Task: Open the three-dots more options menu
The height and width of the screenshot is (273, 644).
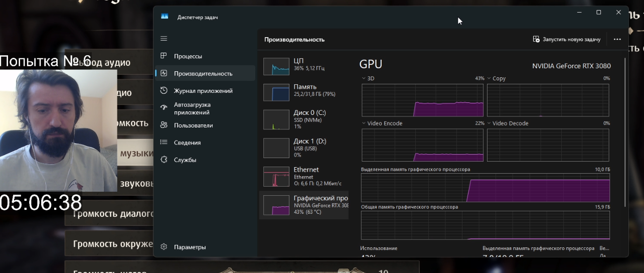Action: tap(617, 39)
